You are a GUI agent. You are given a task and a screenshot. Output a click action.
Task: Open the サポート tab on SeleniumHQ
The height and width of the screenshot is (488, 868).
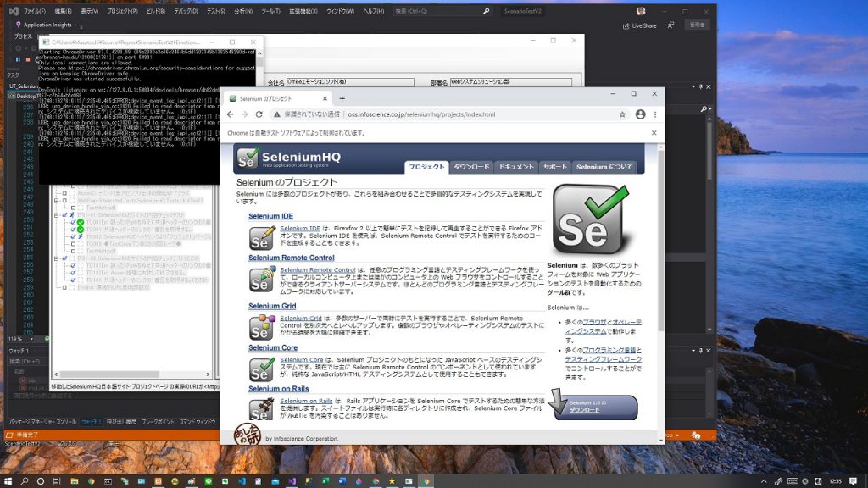click(554, 167)
